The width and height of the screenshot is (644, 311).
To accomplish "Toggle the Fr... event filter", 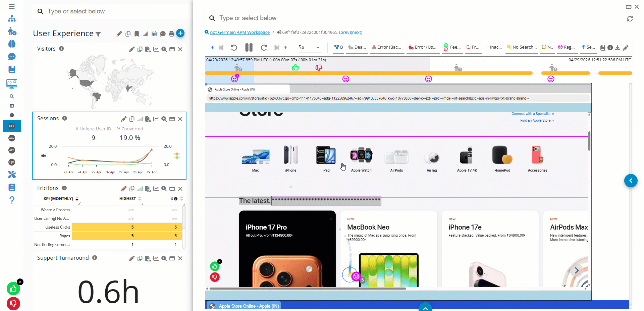I will 473,47.
